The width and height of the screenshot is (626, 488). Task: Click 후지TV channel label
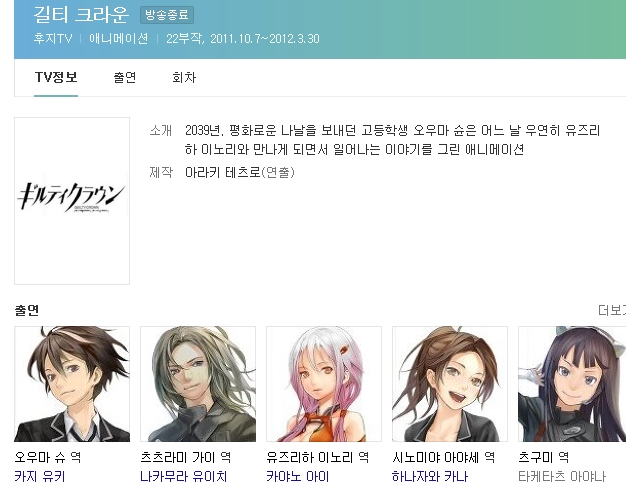click(x=53, y=39)
